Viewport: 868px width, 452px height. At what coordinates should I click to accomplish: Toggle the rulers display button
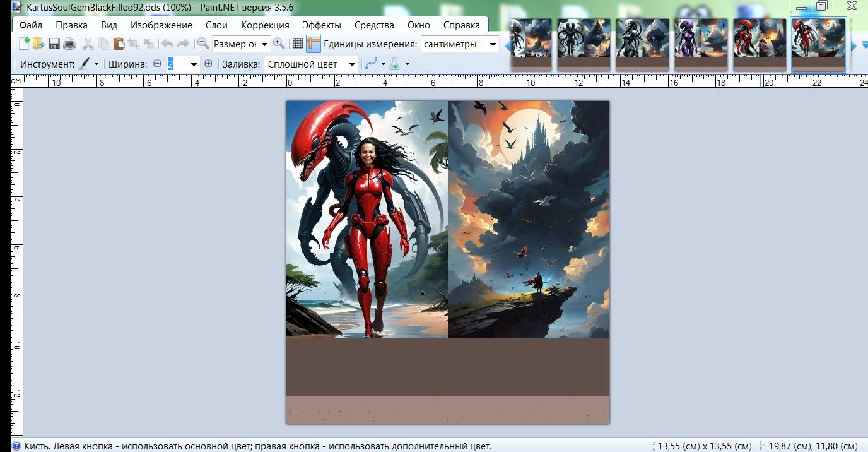click(314, 44)
